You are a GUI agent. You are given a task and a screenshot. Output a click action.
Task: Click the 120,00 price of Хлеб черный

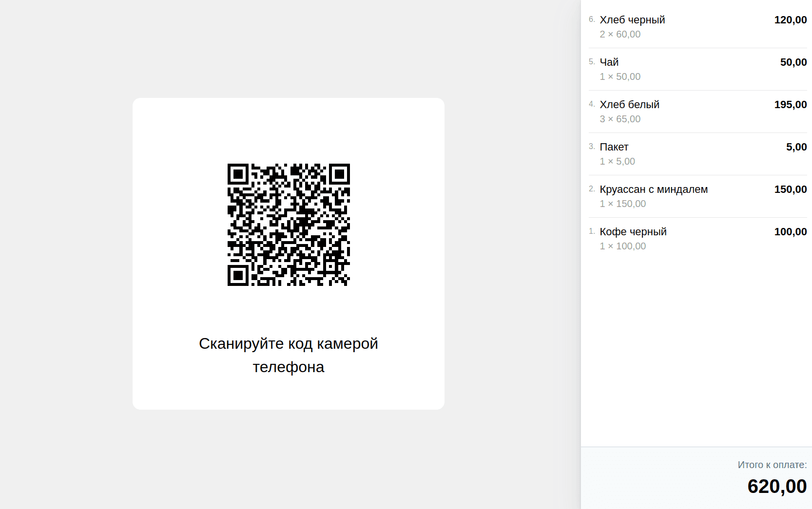click(x=790, y=20)
